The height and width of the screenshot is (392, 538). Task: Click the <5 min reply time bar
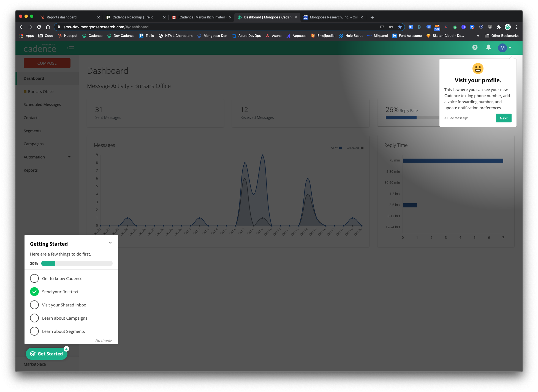click(x=453, y=161)
